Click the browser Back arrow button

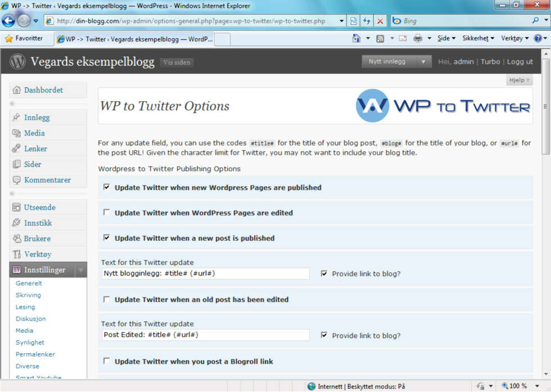click(8, 21)
